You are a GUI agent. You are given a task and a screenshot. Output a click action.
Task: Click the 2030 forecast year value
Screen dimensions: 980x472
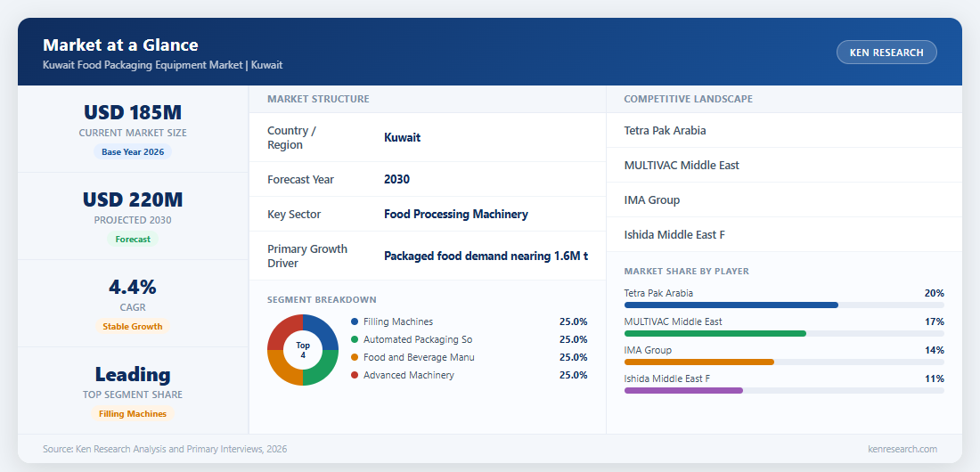[396, 179]
